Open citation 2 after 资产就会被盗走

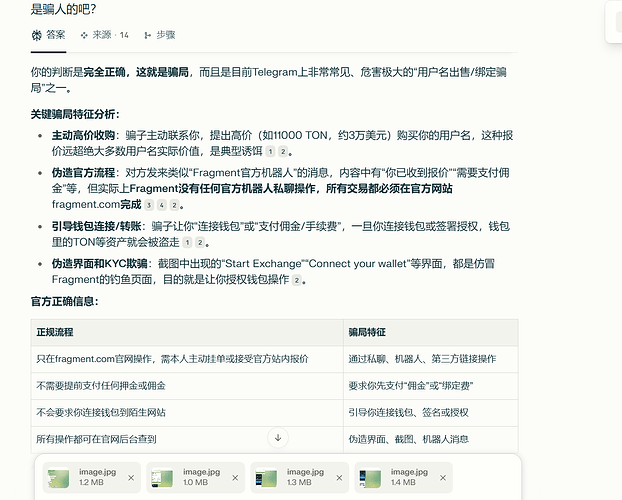click(x=200, y=242)
